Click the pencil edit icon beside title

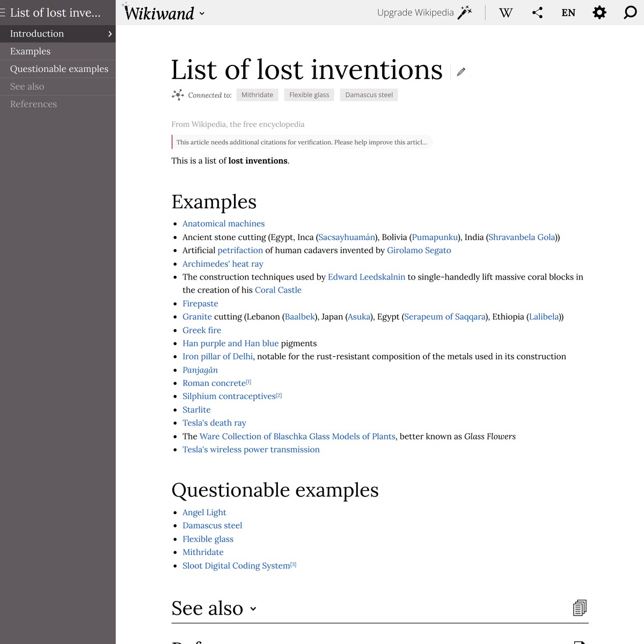(461, 72)
